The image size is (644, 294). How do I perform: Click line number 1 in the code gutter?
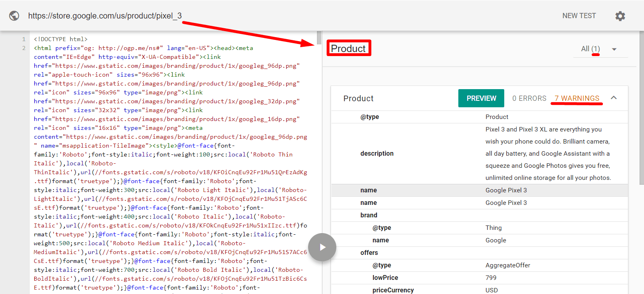(24, 39)
